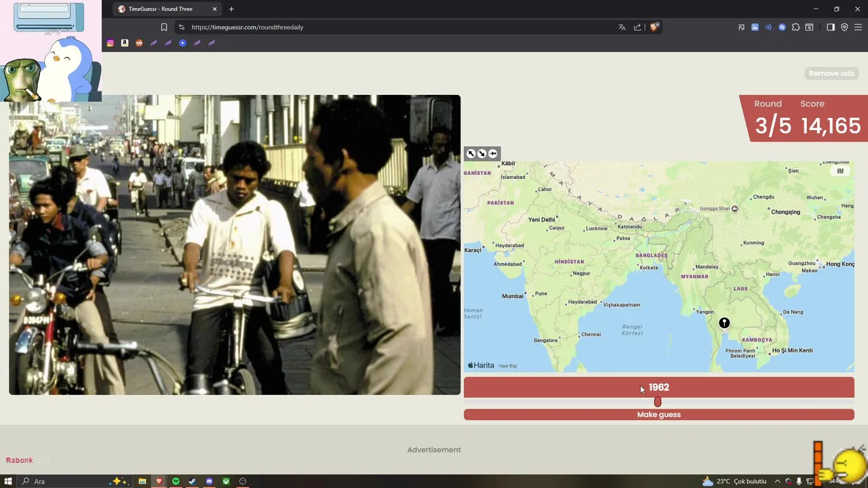The width and height of the screenshot is (868, 488).
Task: Open the Brave Shields lion icon
Action: 654,27
